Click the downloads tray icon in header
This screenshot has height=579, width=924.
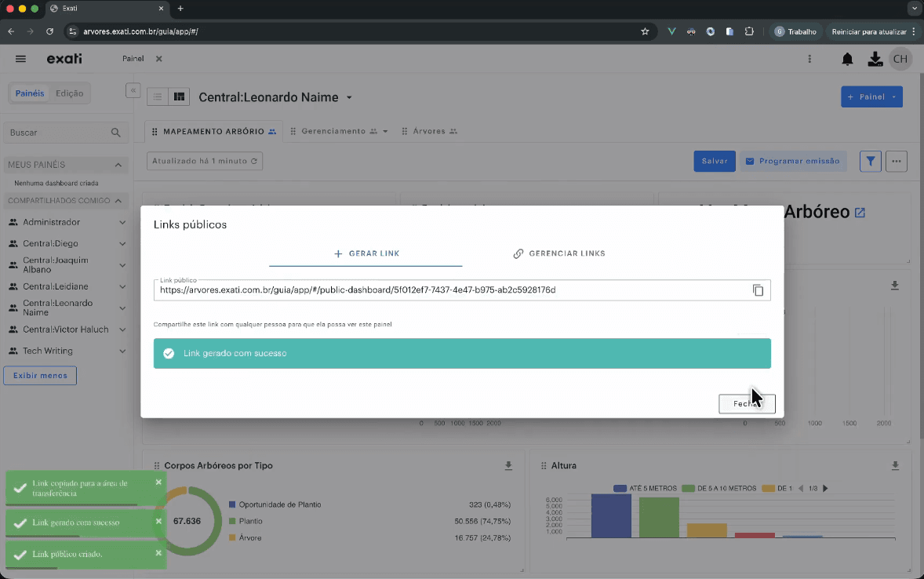[875, 59]
